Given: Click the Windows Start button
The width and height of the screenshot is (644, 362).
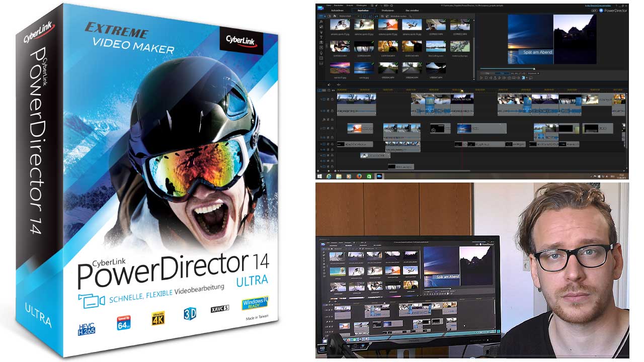Looking at the screenshot, I should [x=319, y=176].
